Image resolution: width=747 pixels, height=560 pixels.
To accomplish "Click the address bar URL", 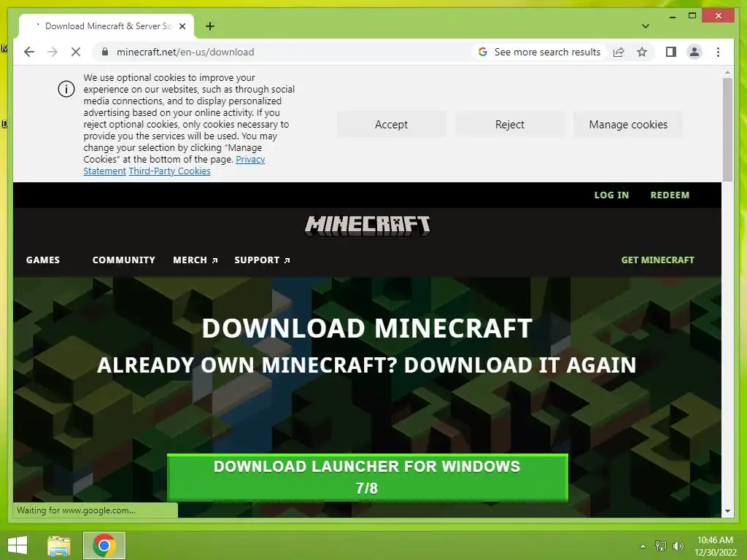I will 185,52.
